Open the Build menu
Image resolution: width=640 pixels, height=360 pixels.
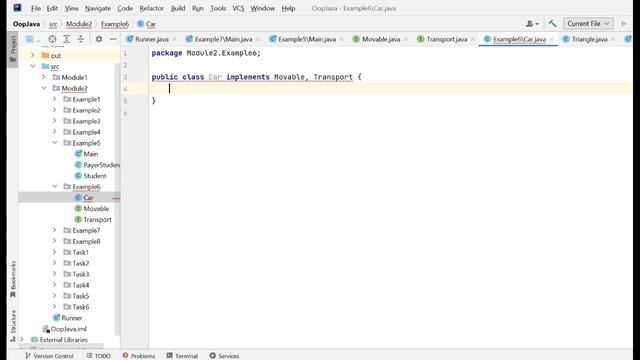point(178,8)
